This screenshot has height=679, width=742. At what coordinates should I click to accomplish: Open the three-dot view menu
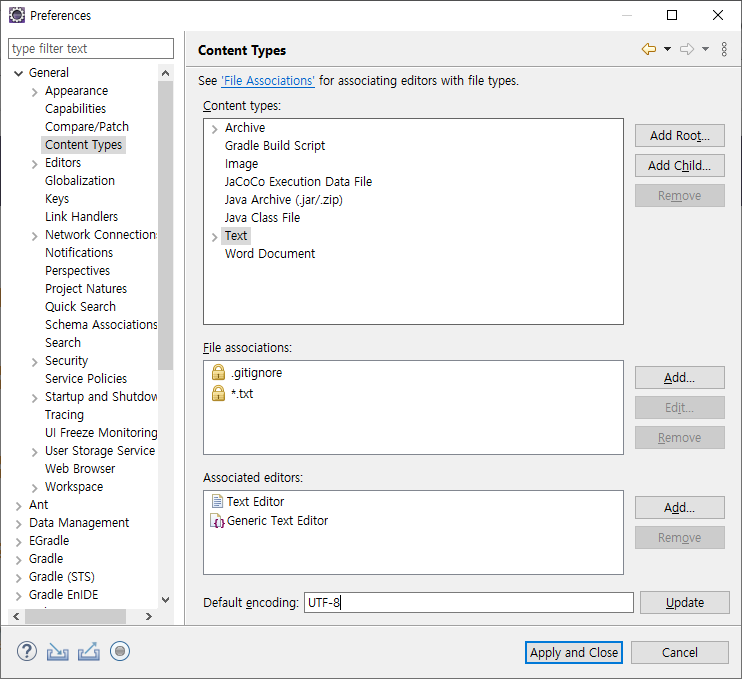pyautogui.click(x=724, y=49)
